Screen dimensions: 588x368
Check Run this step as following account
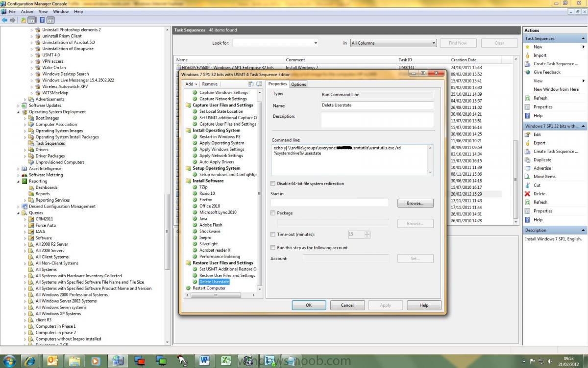(x=273, y=248)
